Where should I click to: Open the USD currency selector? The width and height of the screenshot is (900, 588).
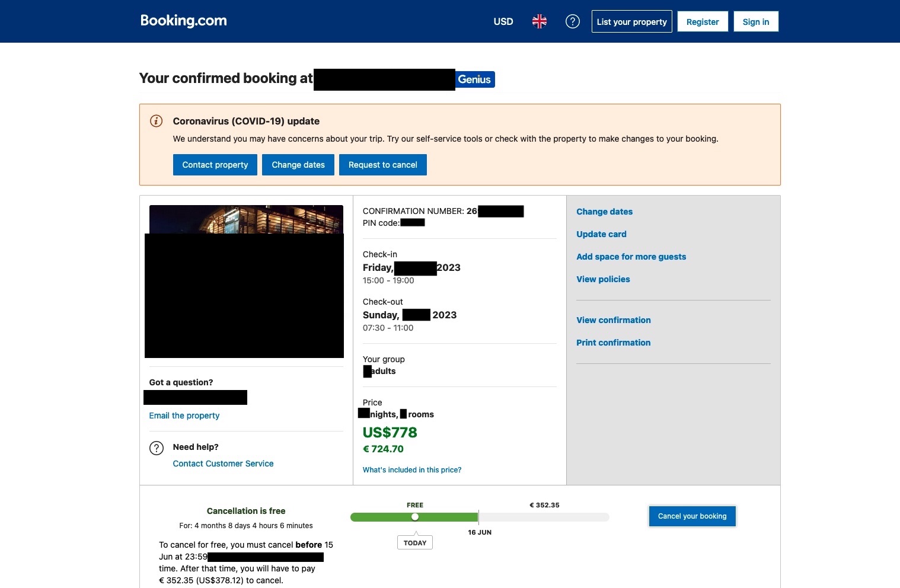pos(503,21)
